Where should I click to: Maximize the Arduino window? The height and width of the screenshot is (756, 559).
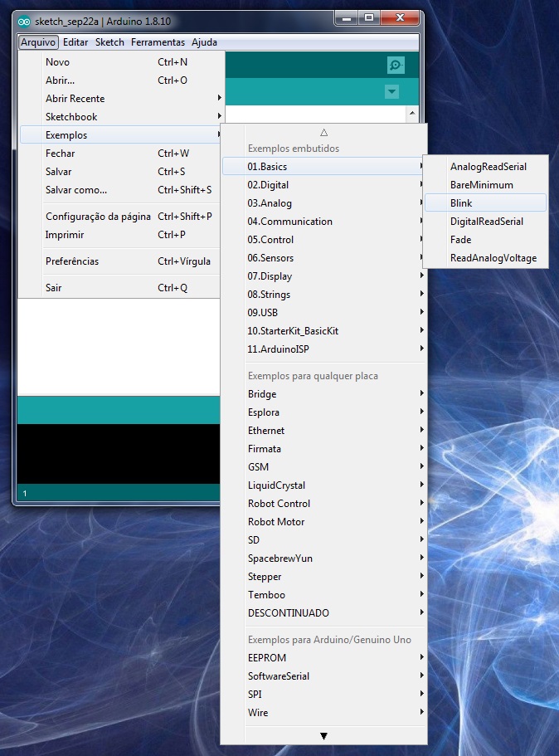[x=368, y=17]
